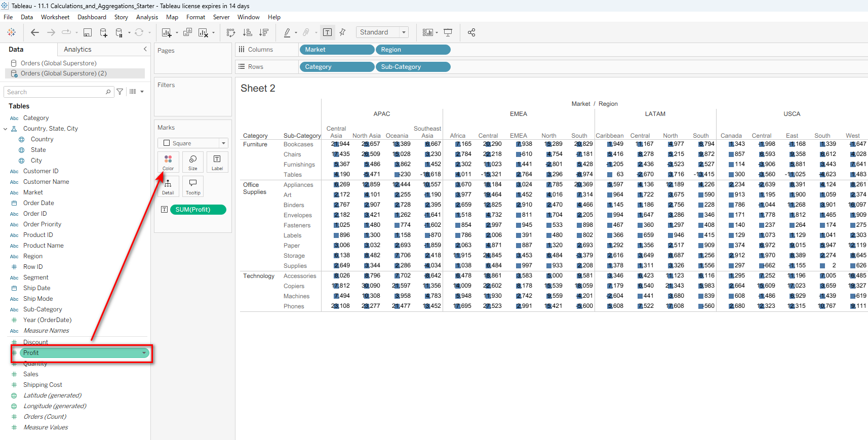Collapse the Country, State, City hierarchy
868x440 pixels.
[x=6, y=129]
